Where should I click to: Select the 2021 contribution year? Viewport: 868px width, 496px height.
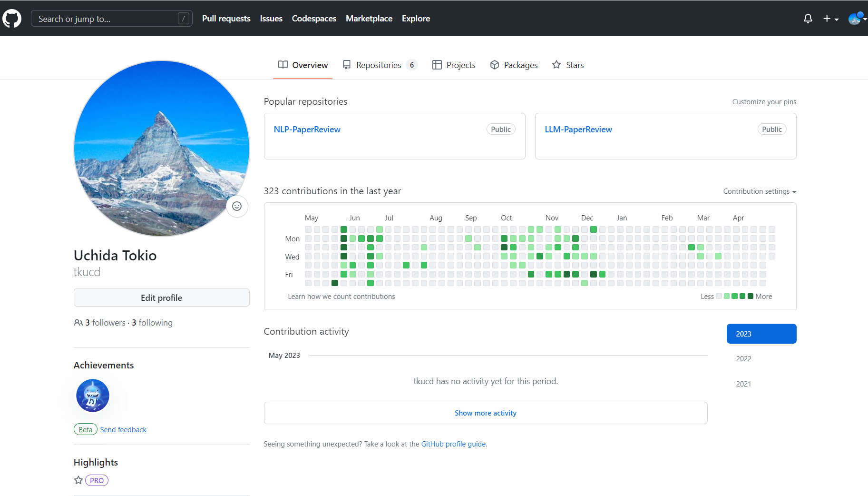pos(743,384)
